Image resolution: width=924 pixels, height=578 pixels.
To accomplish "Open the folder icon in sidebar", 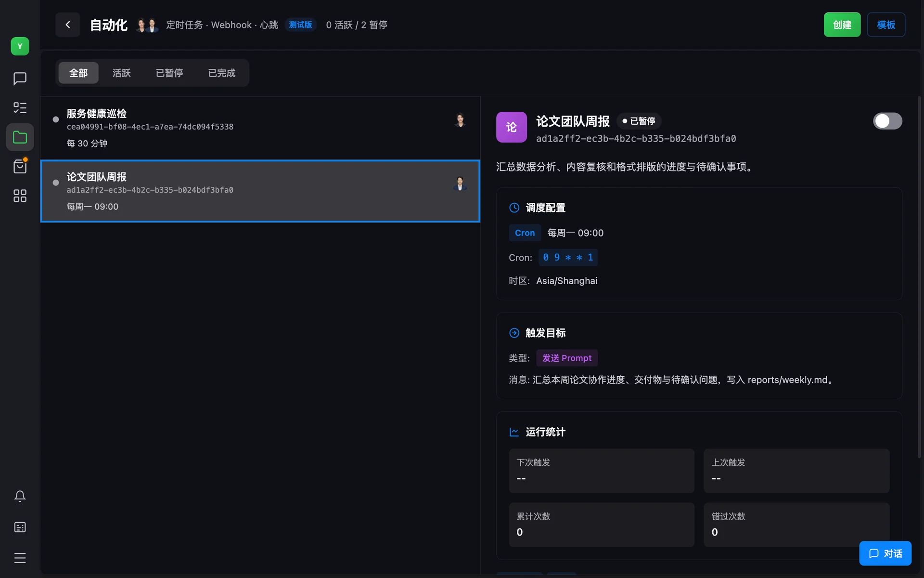I will pyautogui.click(x=20, y=137).
